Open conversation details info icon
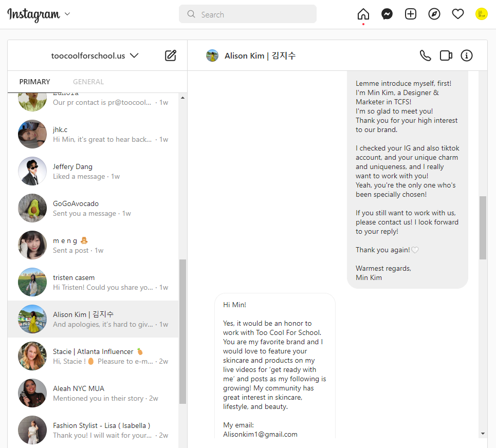 pyautogui.click(x=467, y=55)
